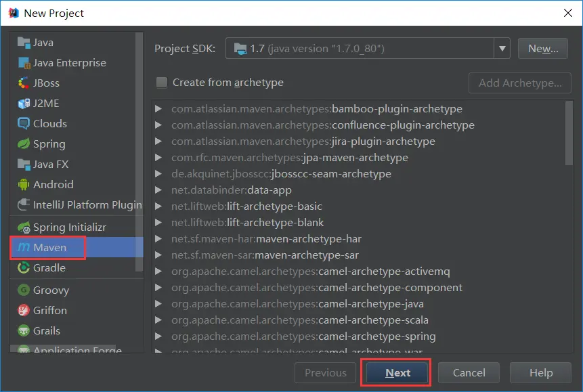
Task: Open Help for the dialog
Action: 540,372
